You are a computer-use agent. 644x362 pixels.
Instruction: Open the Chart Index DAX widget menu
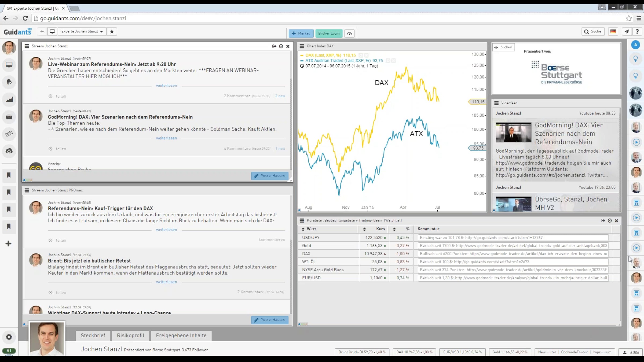tap(302, 46)
